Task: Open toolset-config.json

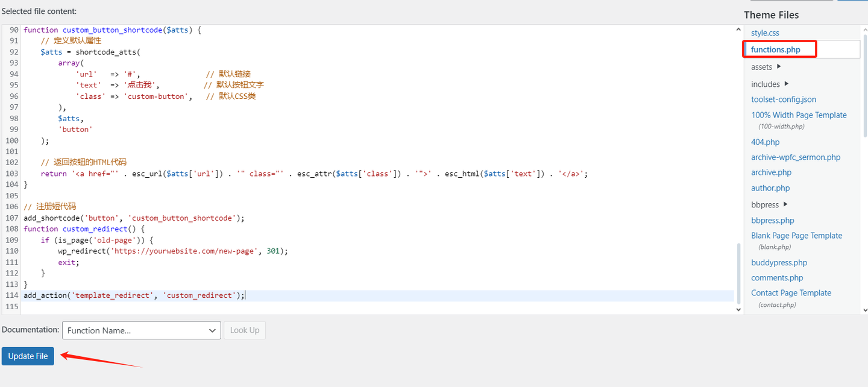Action: 784,99
